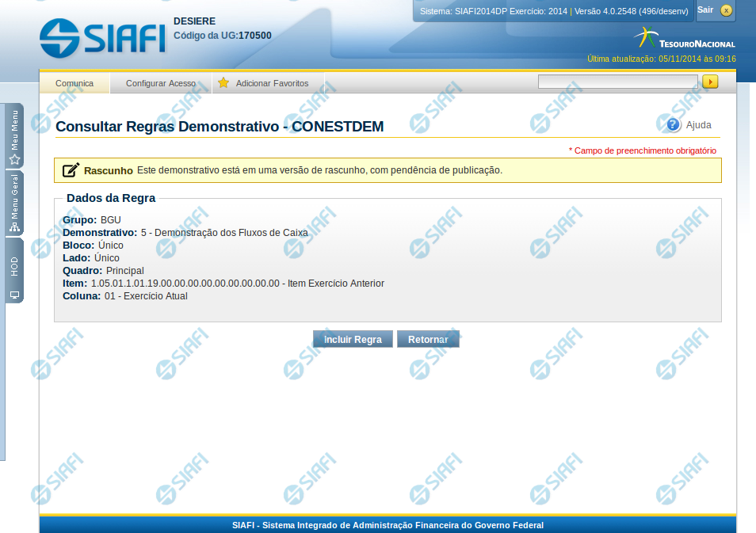Click the Tesouro Nacional logo

tap(685, 38)
